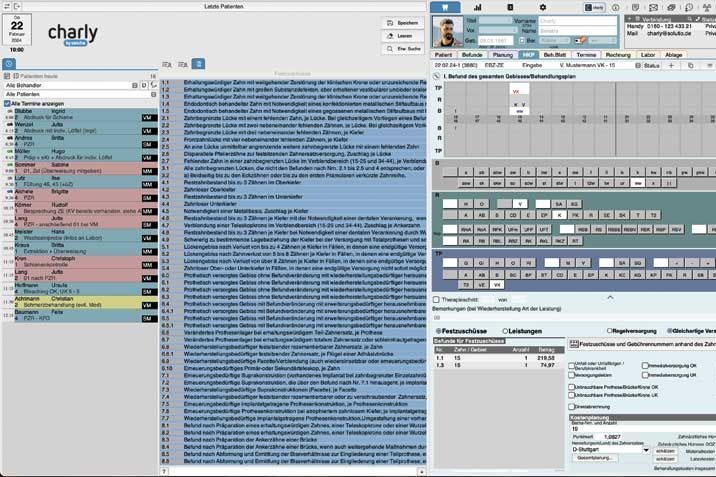Click the Leeren button
Viewport: 716px width, 477px height.
(x=403, y=35)
